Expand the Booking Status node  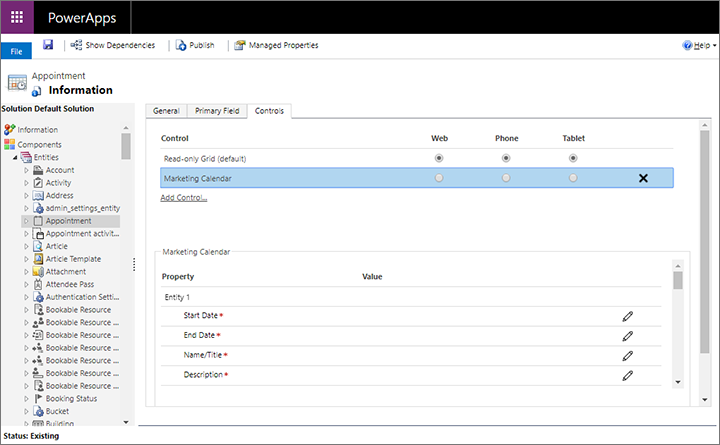[x=26, y=399]
